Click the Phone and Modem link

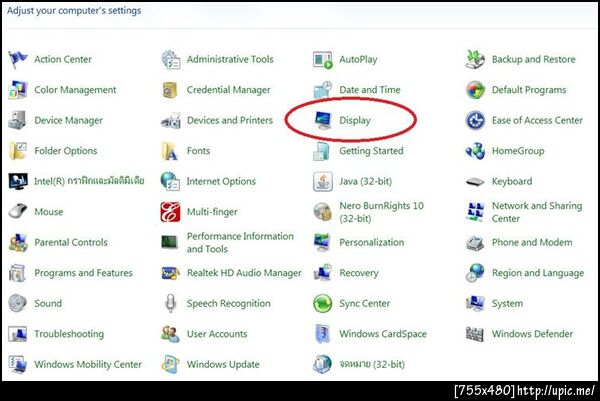click(x=532, y=242)
